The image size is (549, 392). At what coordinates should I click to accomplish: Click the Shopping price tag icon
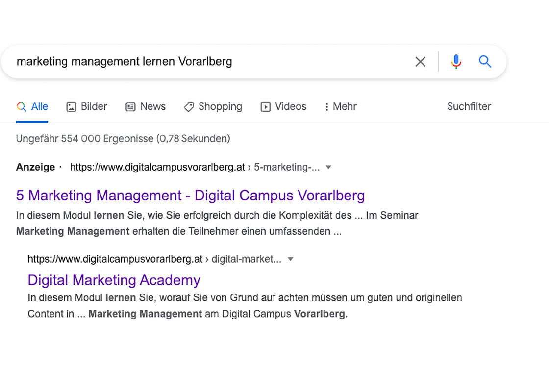(189, 106)
